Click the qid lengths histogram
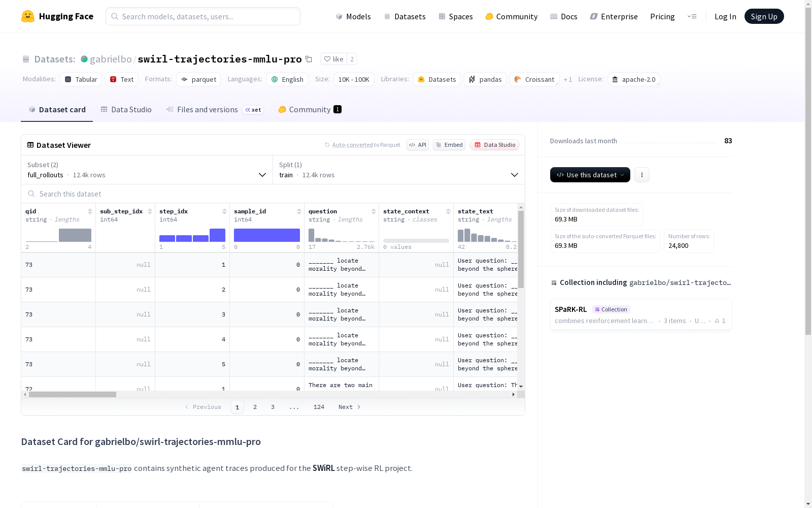The width and height of the screenshot is (812, 508). click(x=58, y=235)
